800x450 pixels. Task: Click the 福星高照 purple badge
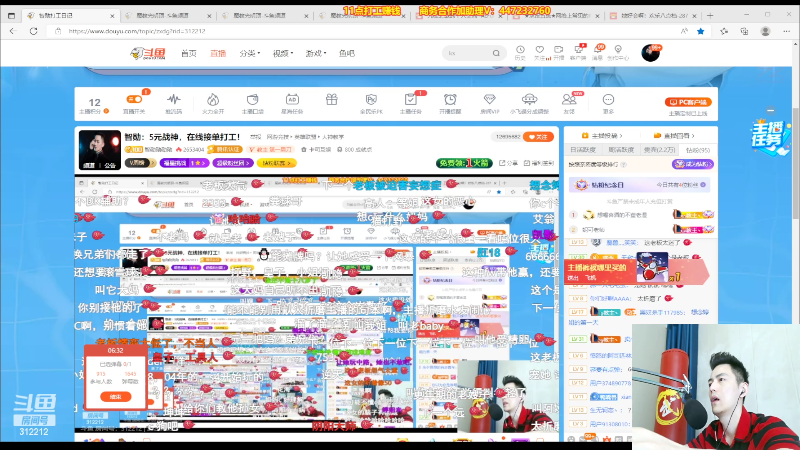pos(184,163)
